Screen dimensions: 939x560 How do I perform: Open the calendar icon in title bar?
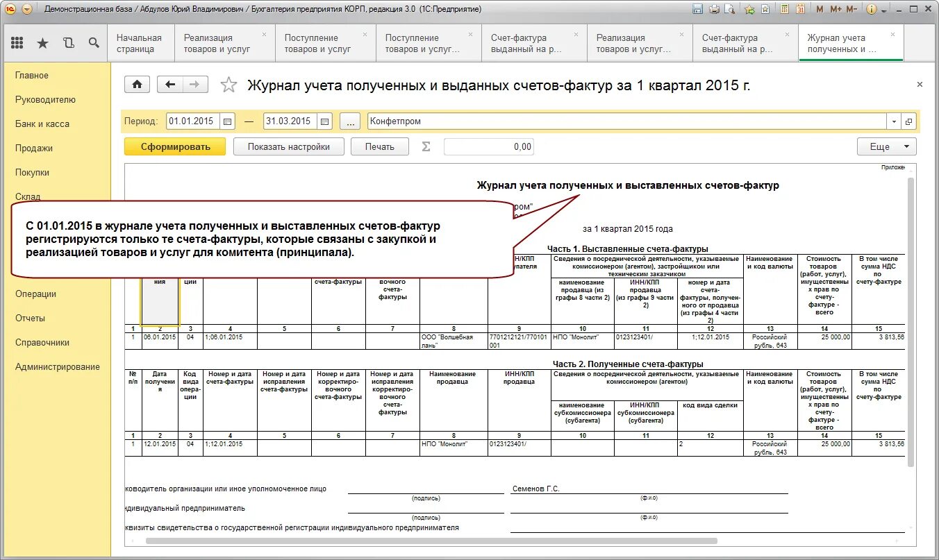[x=801, y=9]
